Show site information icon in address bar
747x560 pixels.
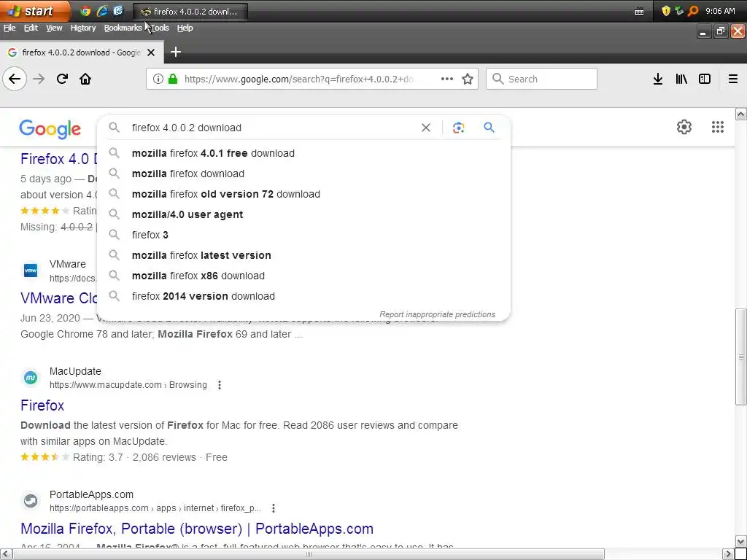tap(158, 79)
